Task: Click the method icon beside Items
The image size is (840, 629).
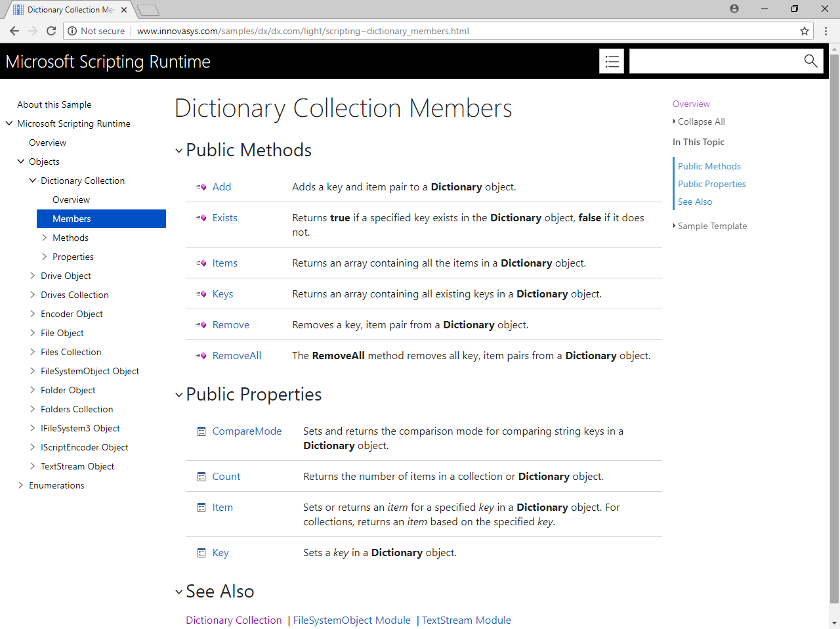Action: (201, 263)
